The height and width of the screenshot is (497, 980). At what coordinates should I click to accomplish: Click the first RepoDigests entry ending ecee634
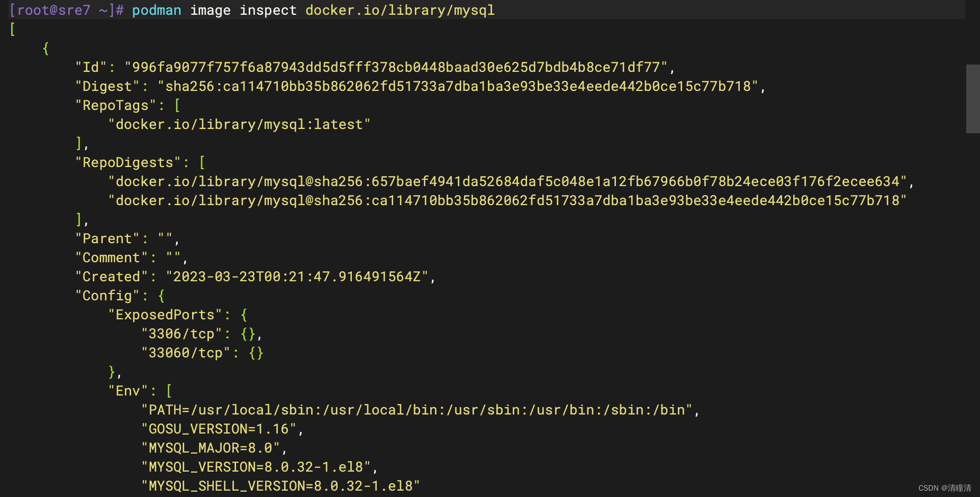[508, 181]
